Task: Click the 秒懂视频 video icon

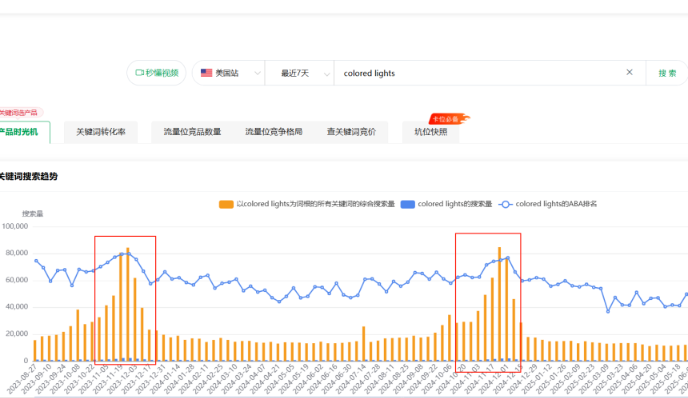Action: (140, 73)
